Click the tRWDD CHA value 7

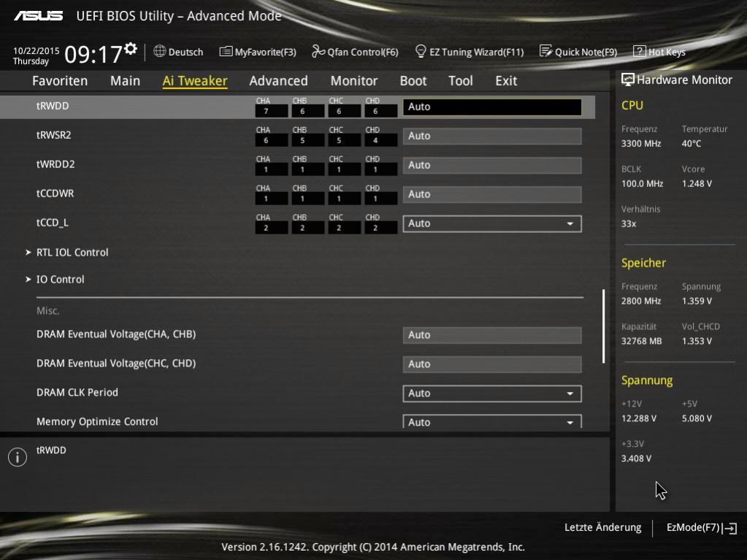pos(271,112)
